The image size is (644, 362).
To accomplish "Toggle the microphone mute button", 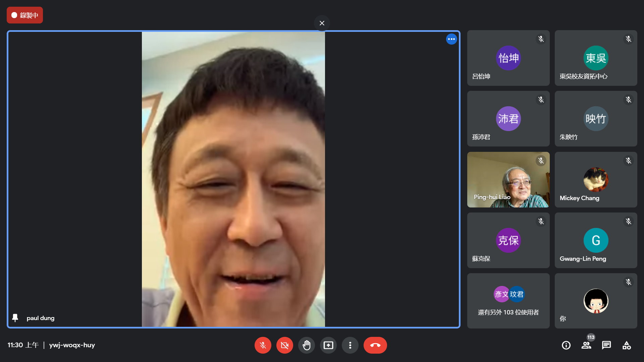I will click(x=263, y=345).
